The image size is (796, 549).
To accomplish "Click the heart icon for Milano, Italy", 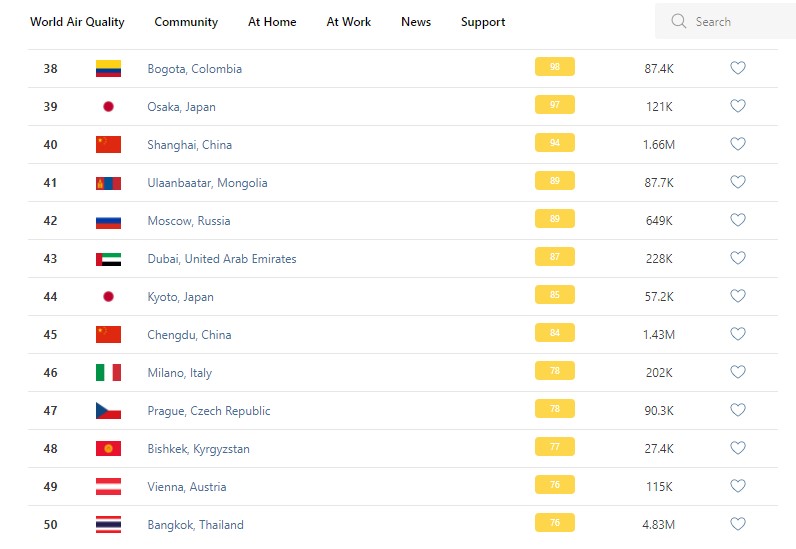I will (x=738, y=372).
